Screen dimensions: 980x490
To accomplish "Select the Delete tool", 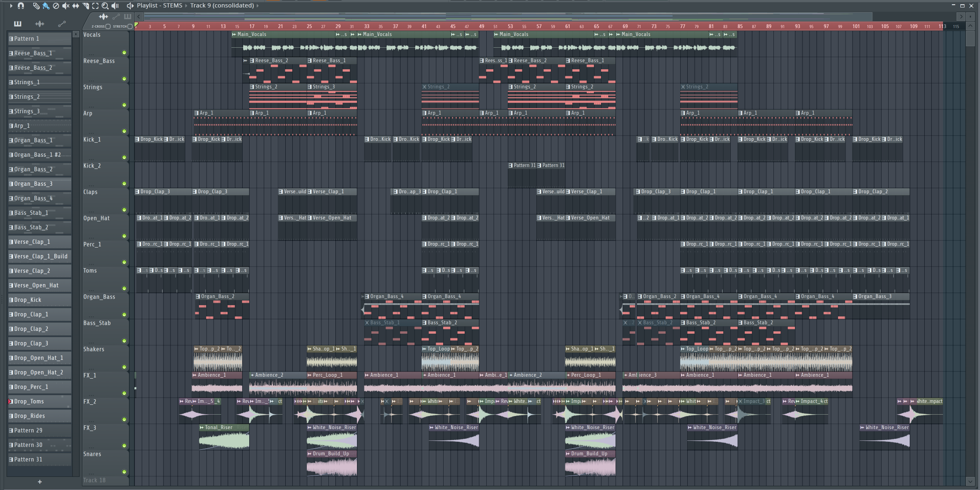I will [56, 6].
